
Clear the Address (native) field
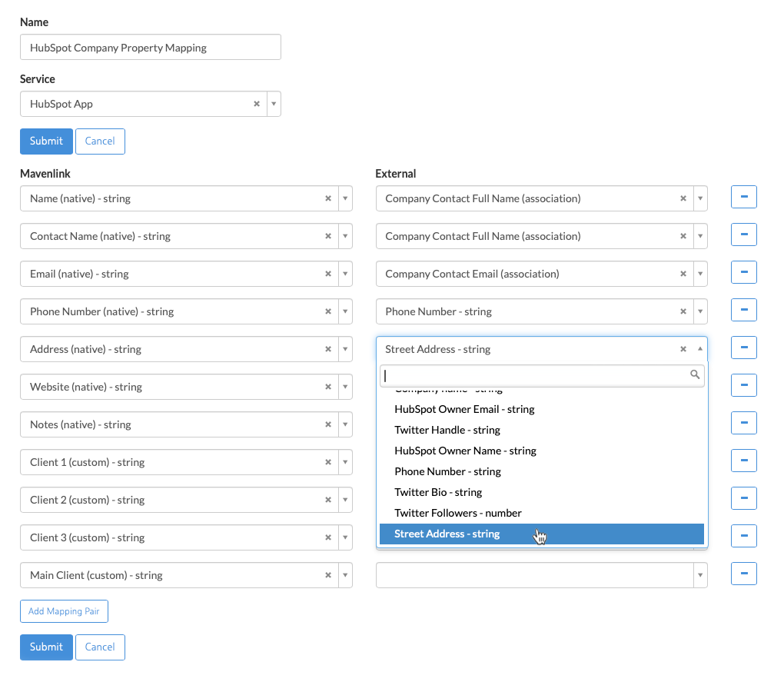(328, 349)
